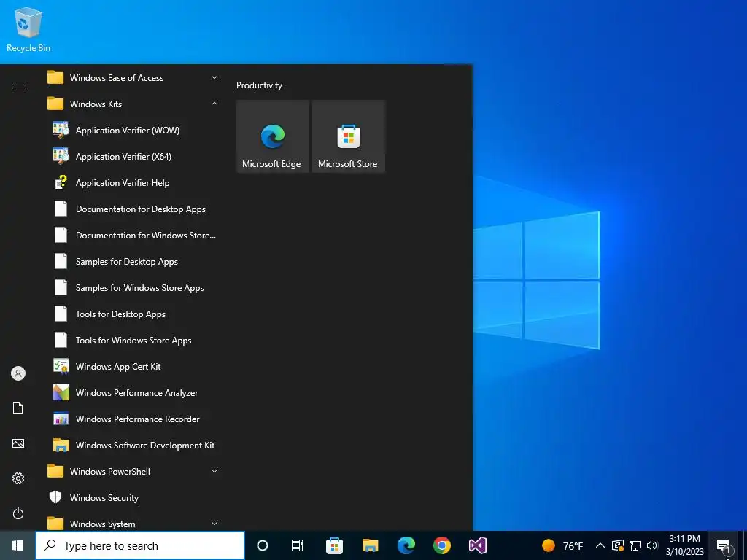This screenshot has width=747, height=560.
Task: Open the notification center icon
Action: click(x=723, y=545)
